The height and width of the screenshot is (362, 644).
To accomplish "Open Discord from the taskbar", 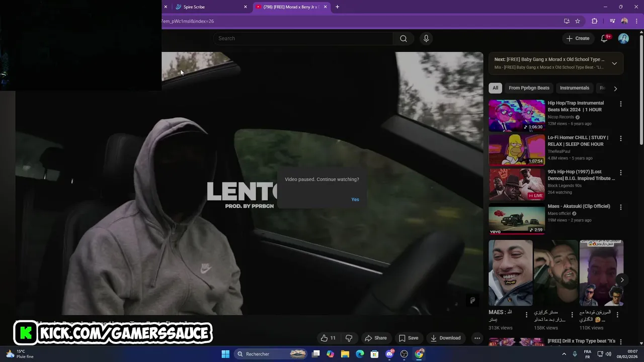I will click(x=389, y=354).
